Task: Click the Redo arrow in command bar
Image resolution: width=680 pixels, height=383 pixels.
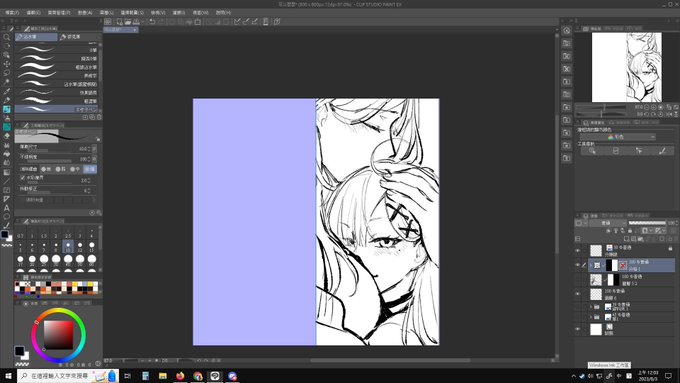Action: coord(160,21)
